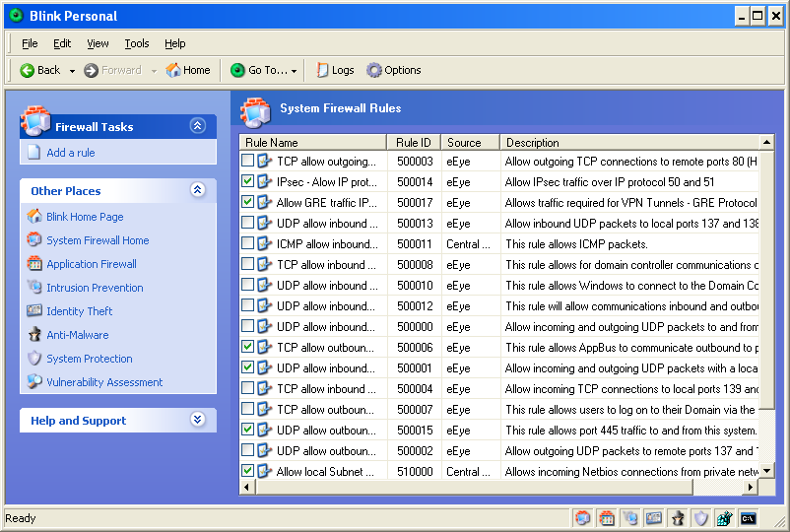Click the rule icon for rule 500003

click(x=265, y=162)
